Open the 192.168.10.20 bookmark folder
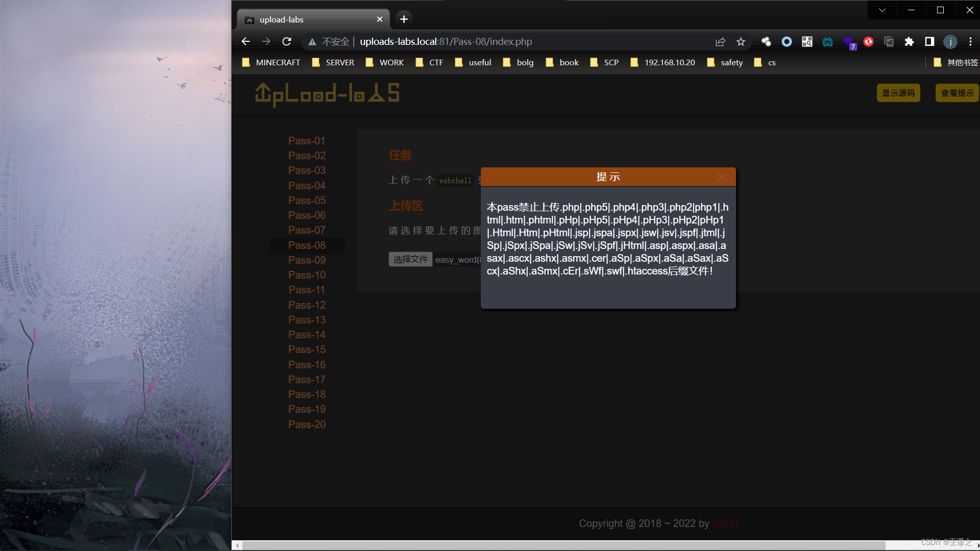 [663, 62]
